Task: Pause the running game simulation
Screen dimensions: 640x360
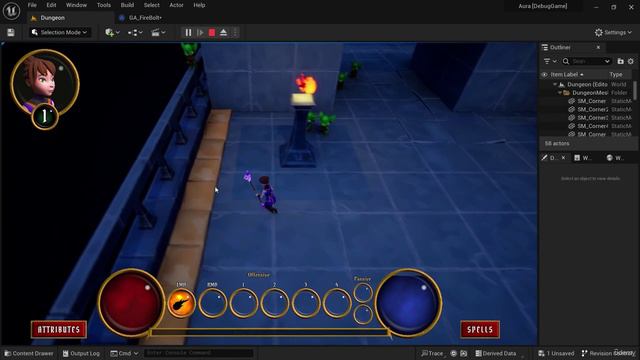Action: coord(188,32)
